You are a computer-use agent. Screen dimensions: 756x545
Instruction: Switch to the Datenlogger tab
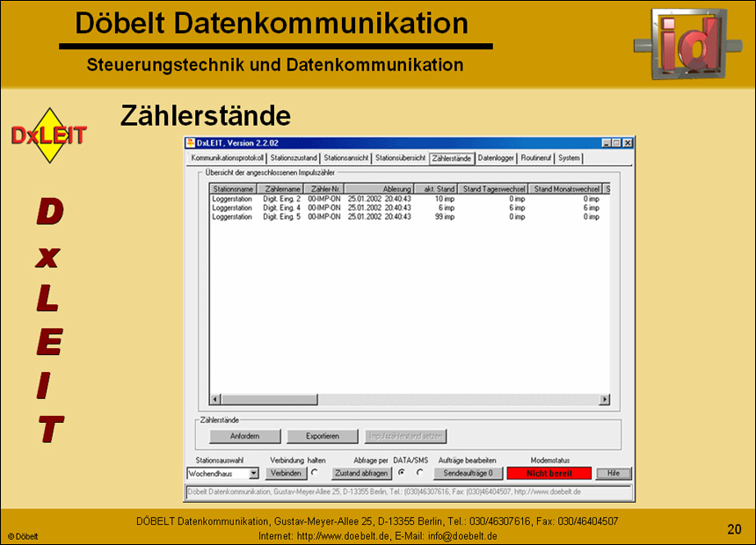click(496, 158)
